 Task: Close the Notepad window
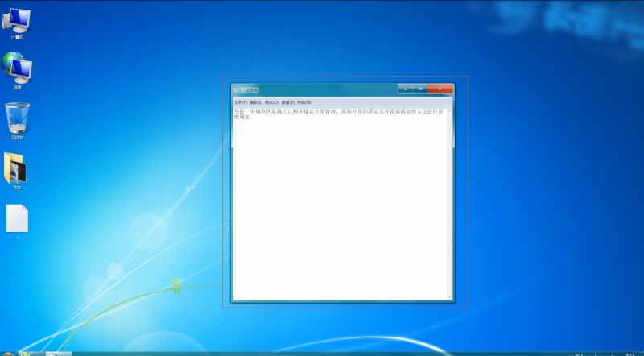(x=440, y=89)
